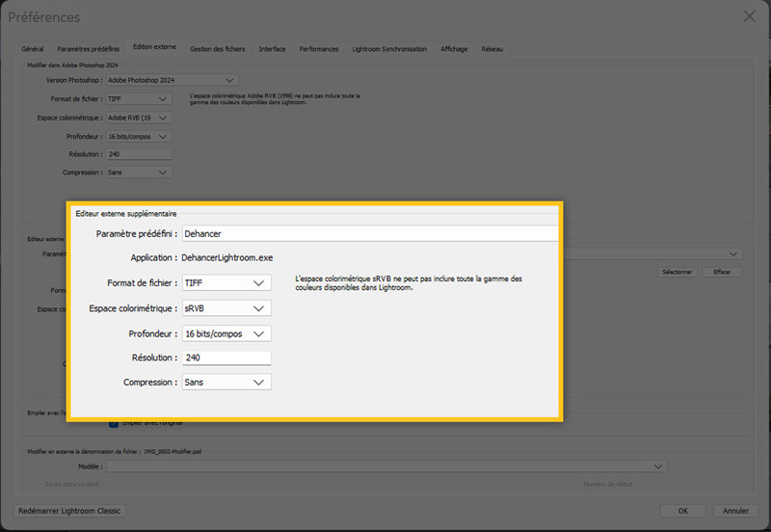Open external editor Profondeur 16 bits dropdown

point(226,333)
